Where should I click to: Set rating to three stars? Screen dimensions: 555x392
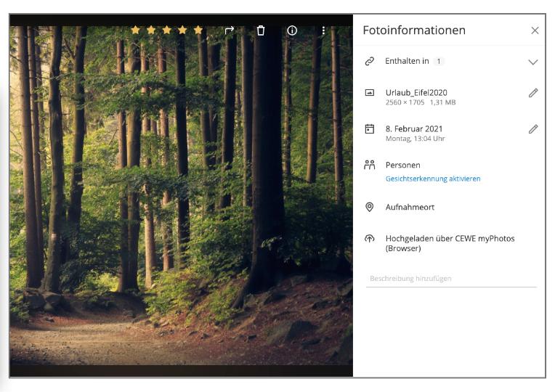tap(166, 30)
